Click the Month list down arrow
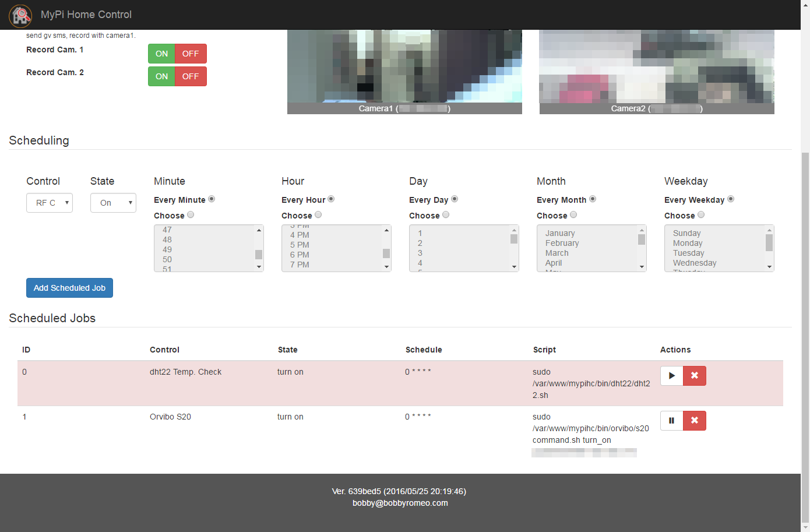The height and width of the screenshot is (532, 810). 642,267
